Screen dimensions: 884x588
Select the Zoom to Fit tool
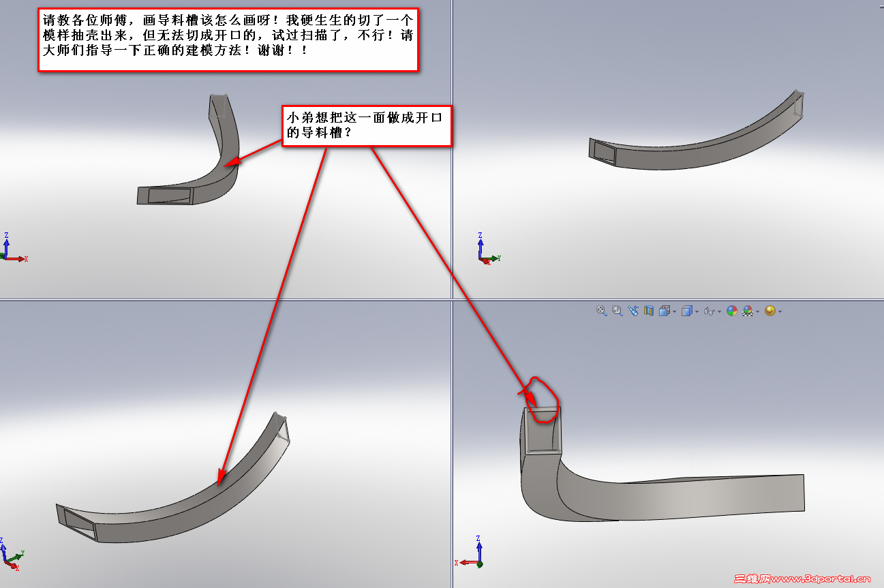pos(600,311)
